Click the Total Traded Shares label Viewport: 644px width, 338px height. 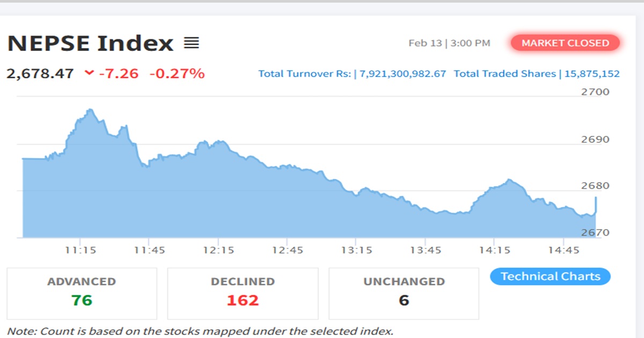[x=504, y=74]
